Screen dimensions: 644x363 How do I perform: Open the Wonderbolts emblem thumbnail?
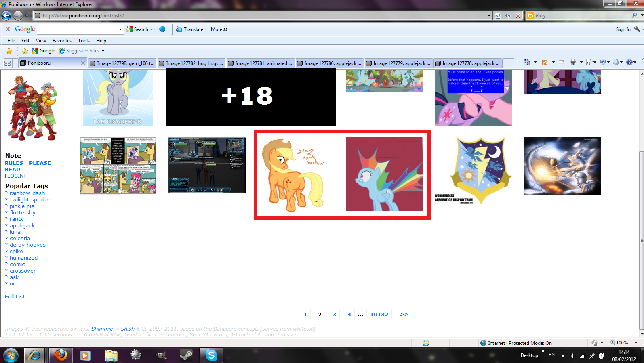pos(473,170)
